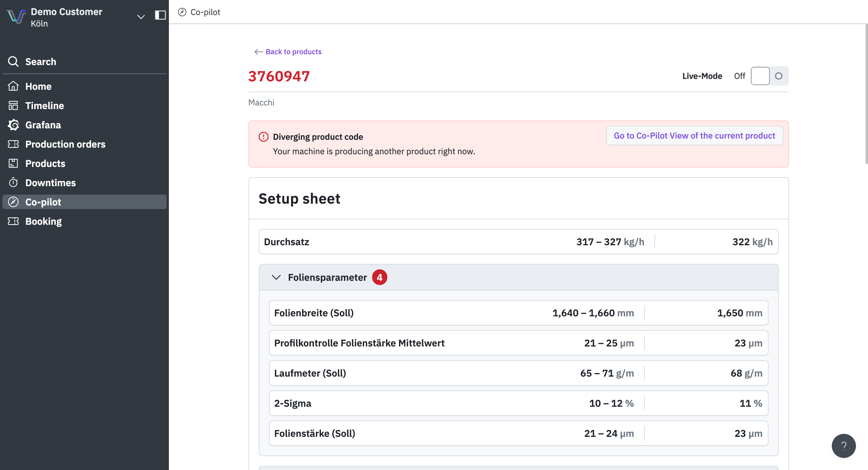Open Search in the sidebar
The width and height of the screenshot is (868, 470).
coord(84,61)
